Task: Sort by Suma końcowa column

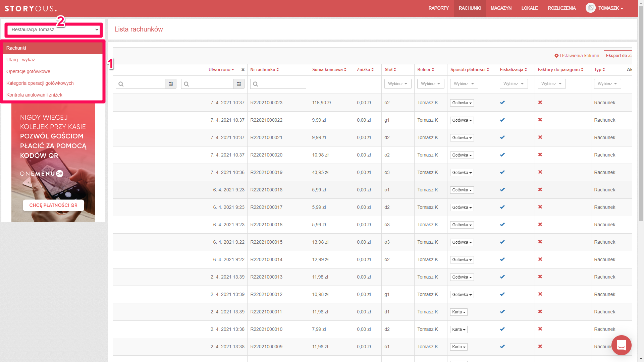Action: coord(329,69)
